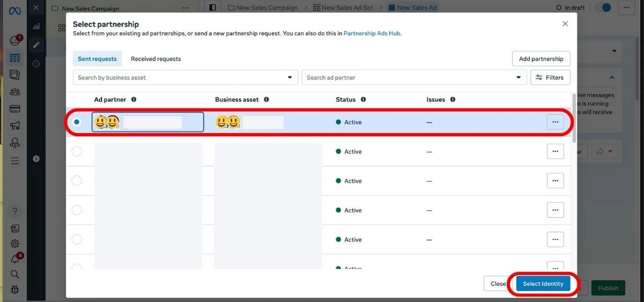Open the Audiences people icon

[x=15, y=92]
